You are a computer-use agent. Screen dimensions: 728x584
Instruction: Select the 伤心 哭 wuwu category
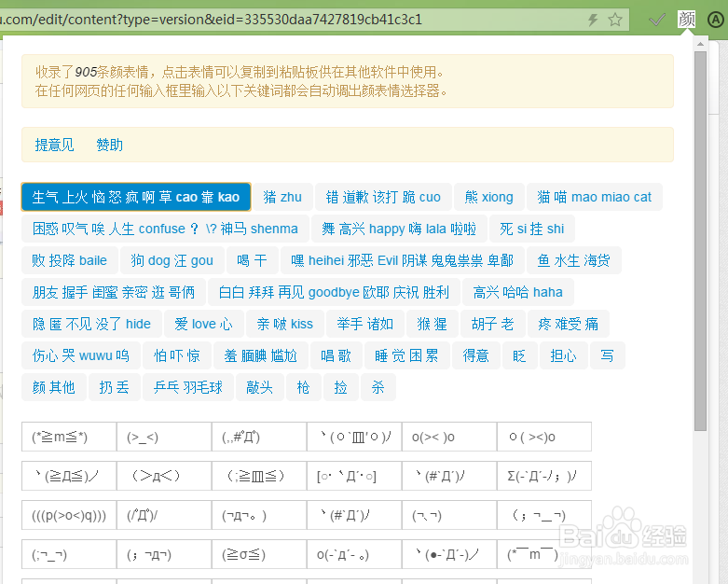pos(81,355)
